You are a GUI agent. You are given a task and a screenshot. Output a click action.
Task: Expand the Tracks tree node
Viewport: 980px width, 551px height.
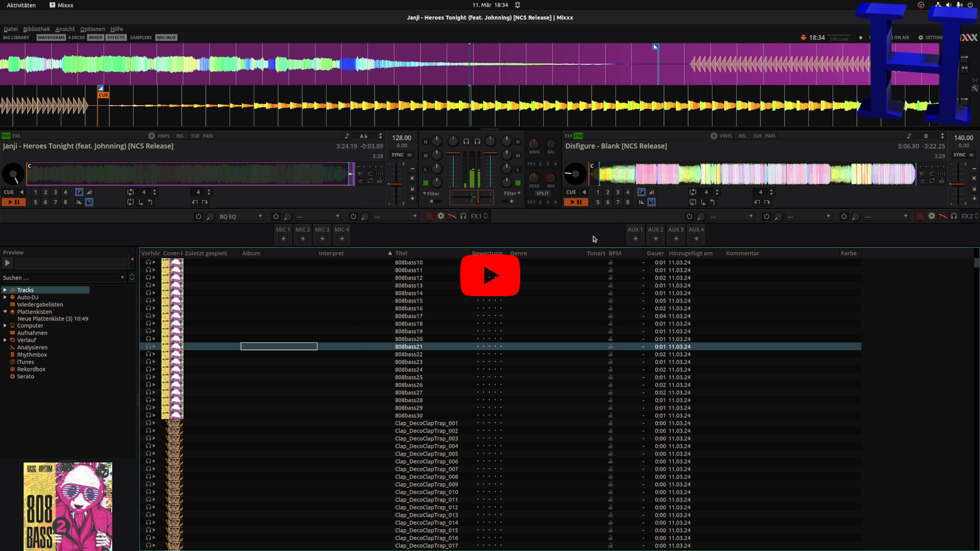(x=5, y=290)
